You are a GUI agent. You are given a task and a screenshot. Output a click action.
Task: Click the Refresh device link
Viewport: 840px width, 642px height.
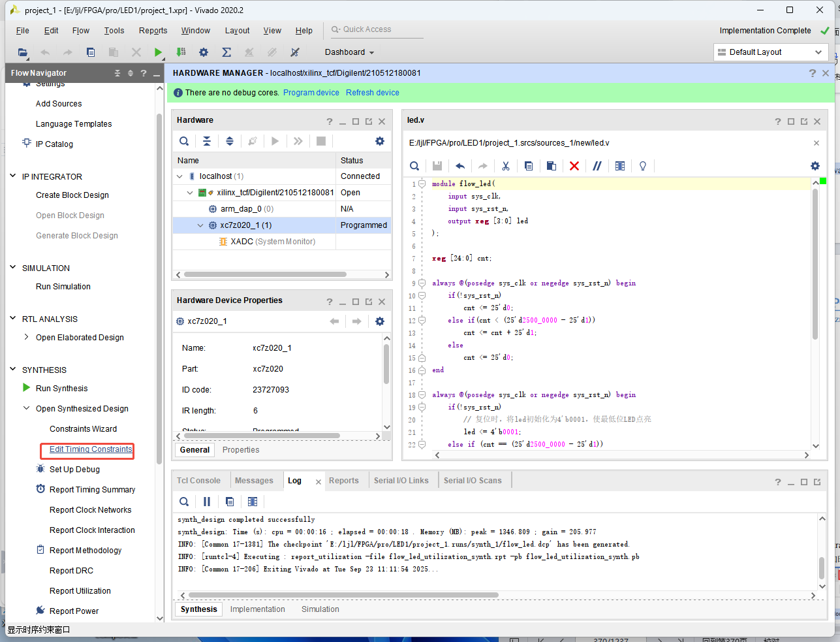pos(373,93)
